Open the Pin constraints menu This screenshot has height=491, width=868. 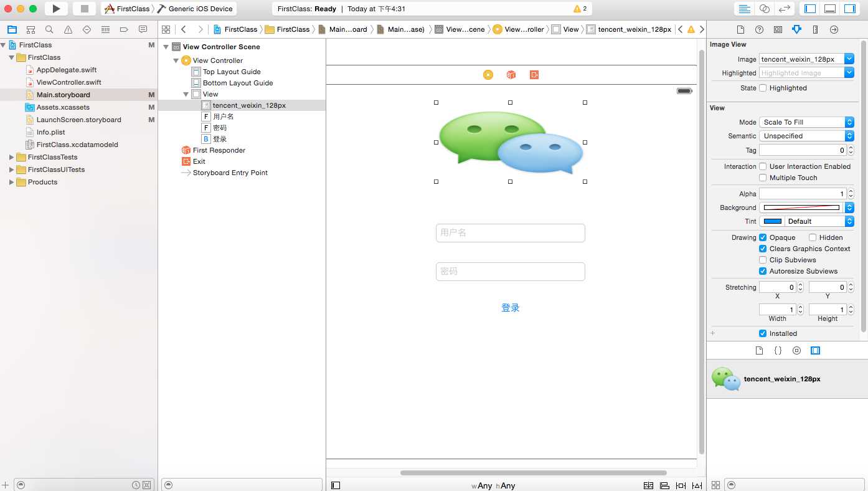point(681,485)
